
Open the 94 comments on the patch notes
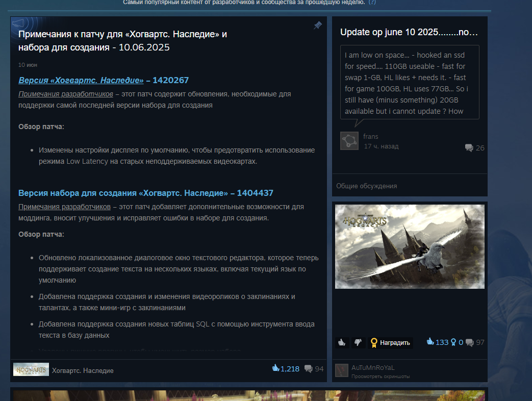[x=314, y=369]
